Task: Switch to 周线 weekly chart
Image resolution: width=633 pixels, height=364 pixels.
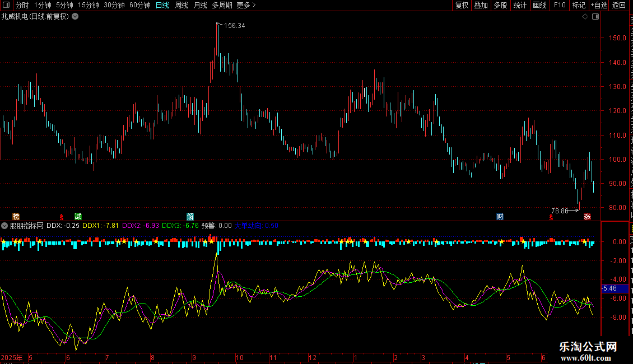Action: [181, 5]
